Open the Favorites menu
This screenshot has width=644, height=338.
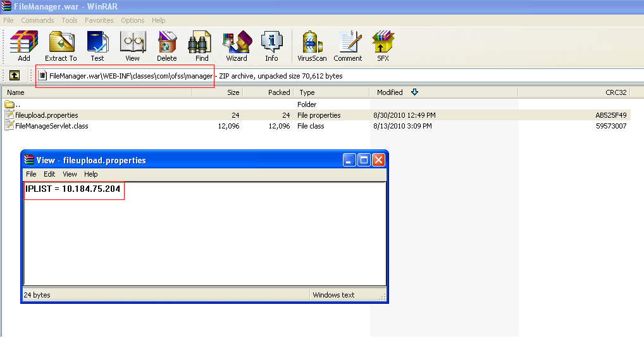(x=99, y=20)
